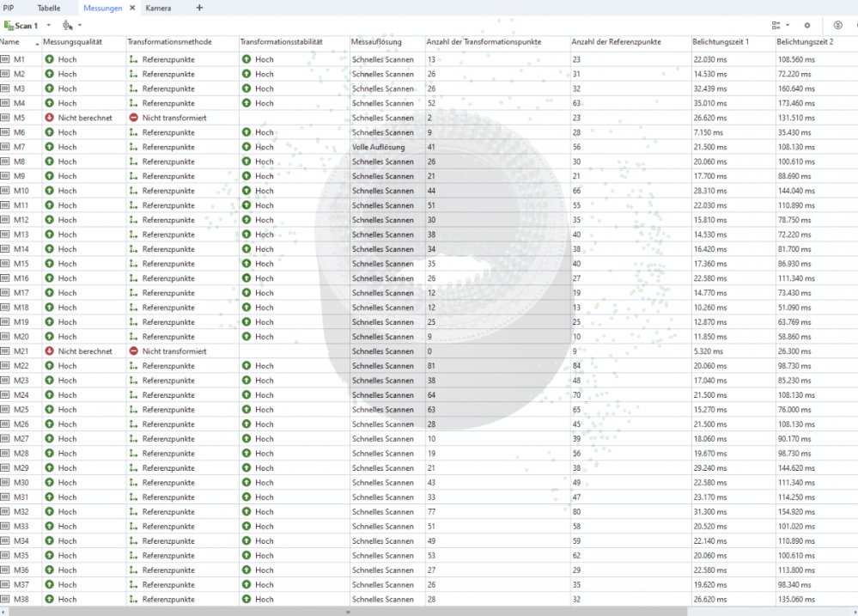
Task: Close the Messungen tab
Action: pos(131,8)
